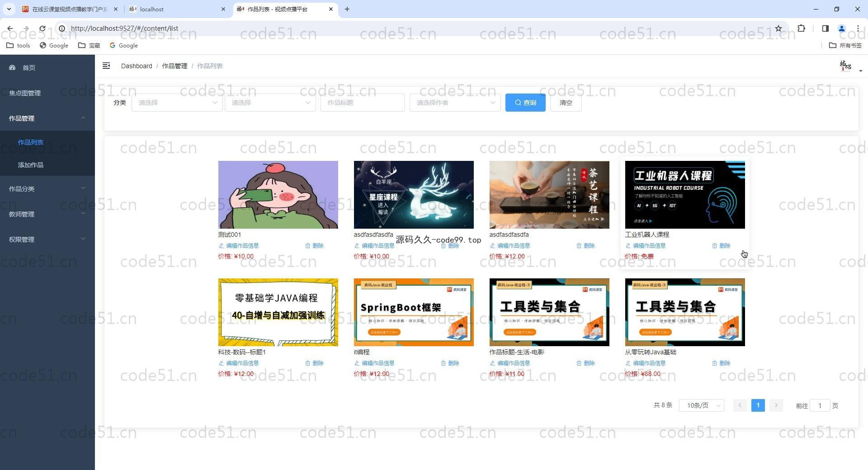
Task: Focus the 作品标题 input field
Action: (x=363, y=103)
